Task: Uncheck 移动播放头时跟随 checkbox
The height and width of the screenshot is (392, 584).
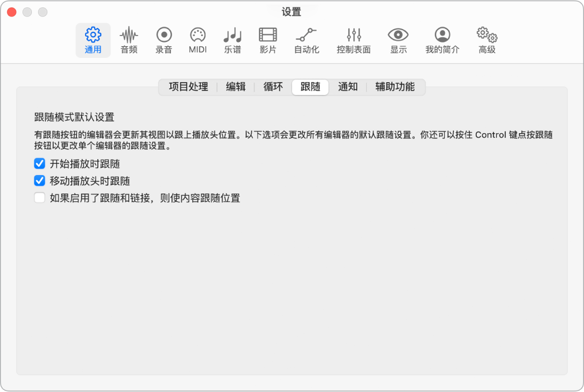Action: pyautogui.click(x=39, y=181)
